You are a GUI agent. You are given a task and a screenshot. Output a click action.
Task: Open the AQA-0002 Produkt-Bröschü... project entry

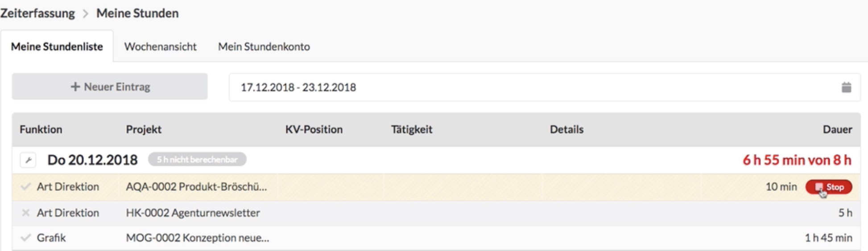pos(196,187)
